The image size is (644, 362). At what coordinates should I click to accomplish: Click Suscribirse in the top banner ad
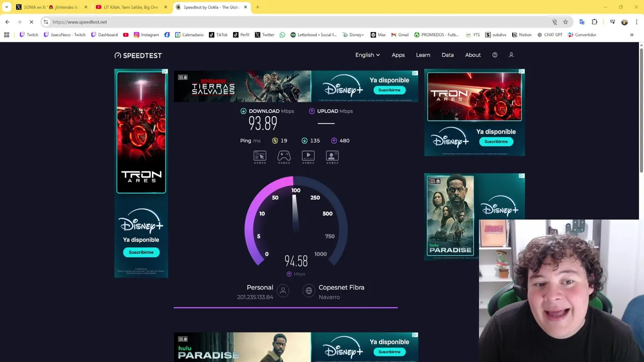pyautogui.click(x=389, y=90)
